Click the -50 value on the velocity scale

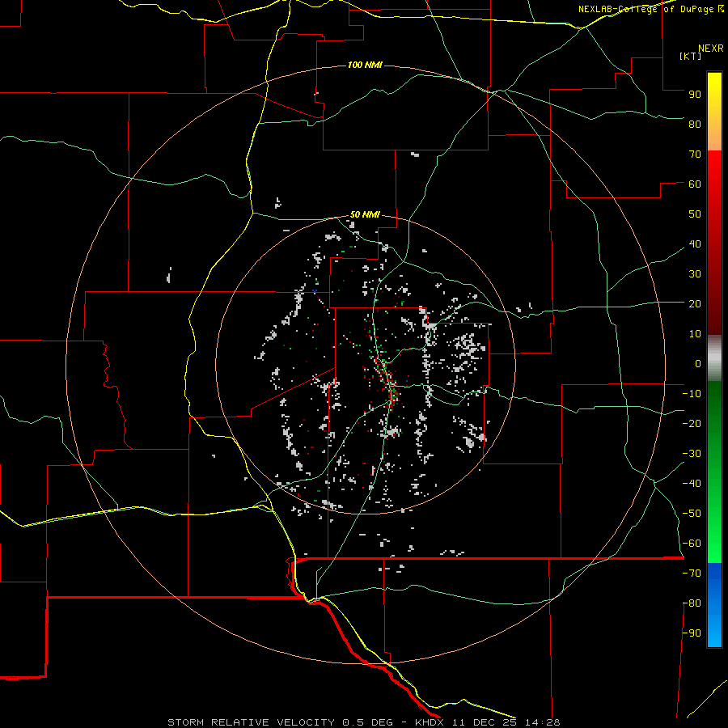692,514
